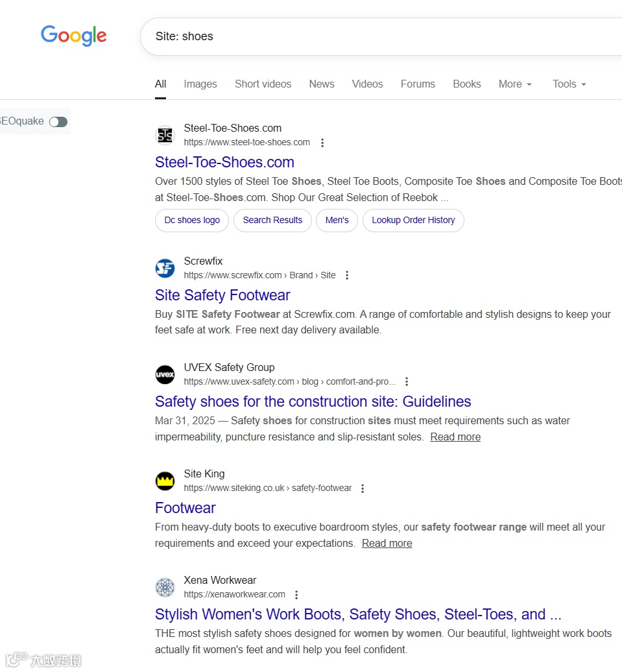Click the Dc shoes logo chip
This screenshot has width=622, height=672.
tap(192, 221)
